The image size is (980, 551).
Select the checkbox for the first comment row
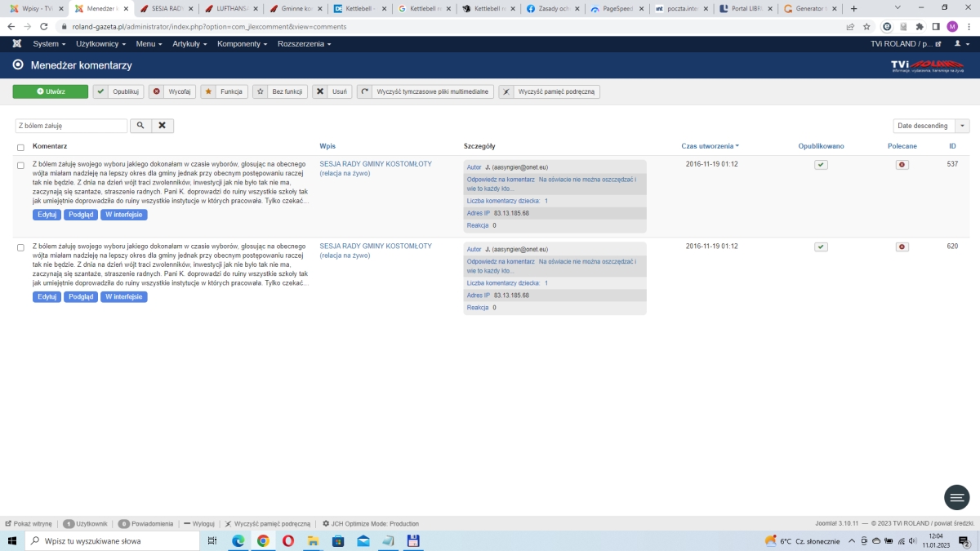[x=20, y=165]
